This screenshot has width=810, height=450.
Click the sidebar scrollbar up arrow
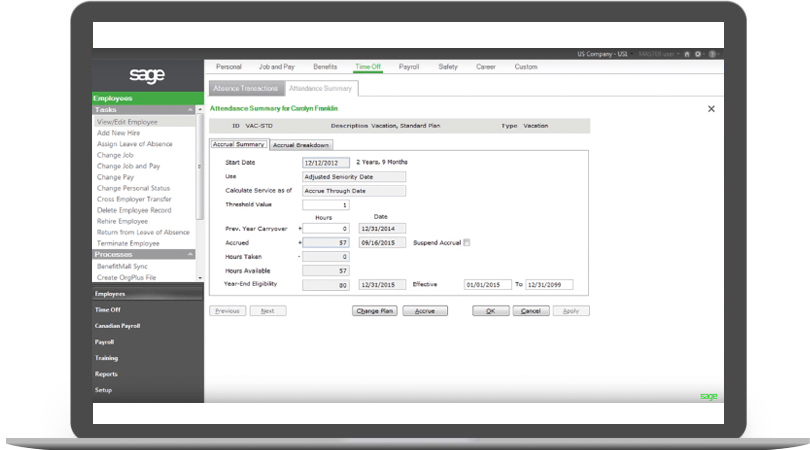(x=200, y=110)
